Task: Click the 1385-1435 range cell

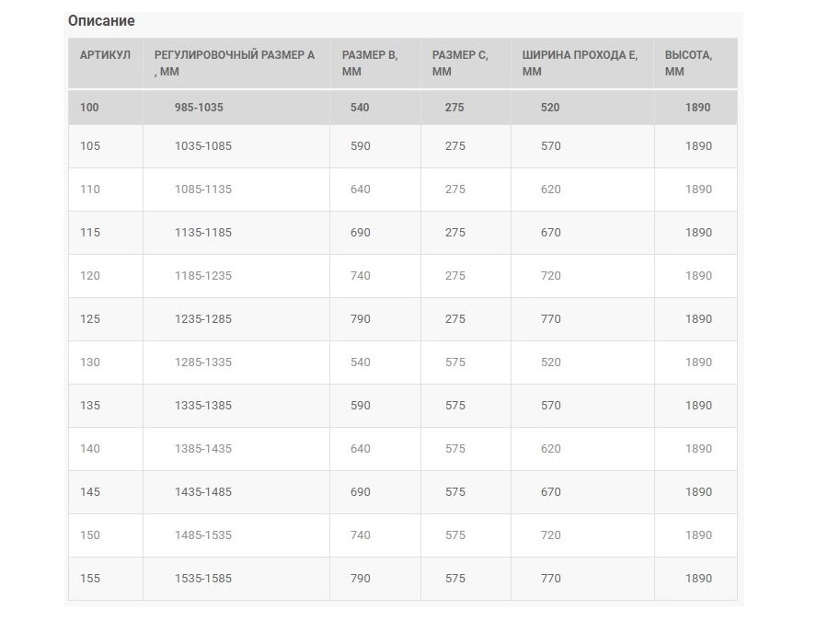Action: coord(236,449)
